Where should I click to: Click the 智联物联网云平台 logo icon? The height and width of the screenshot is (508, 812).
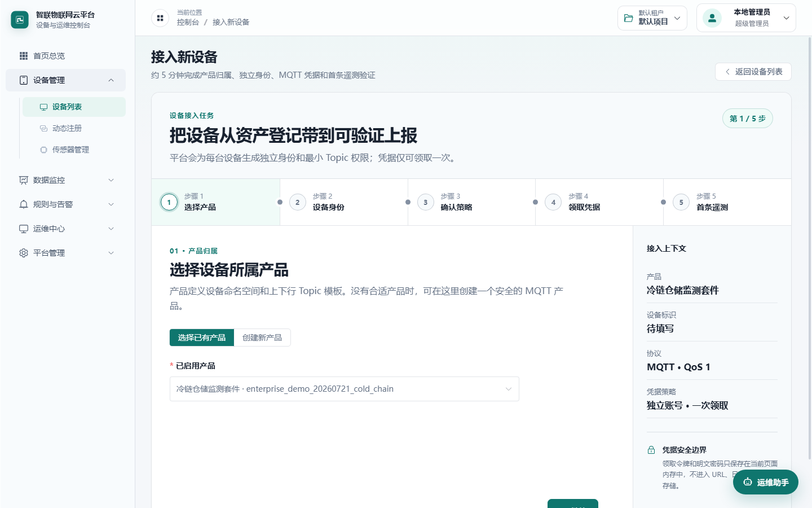pos(20,20)
